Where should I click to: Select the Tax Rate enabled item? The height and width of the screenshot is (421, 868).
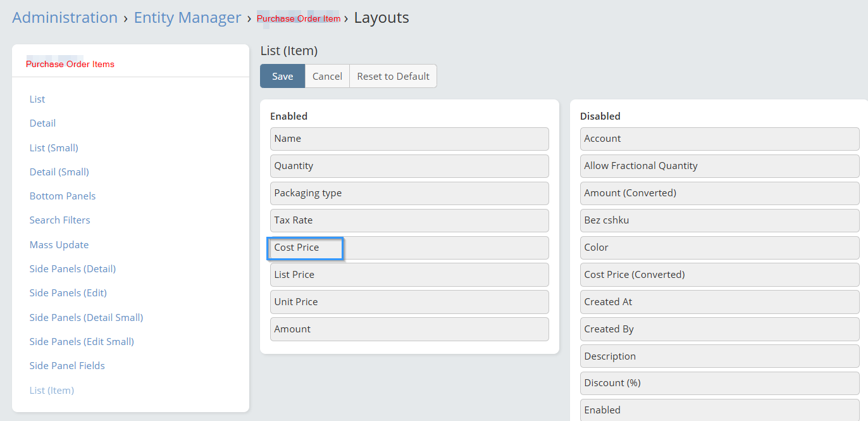tap(409, 220)
